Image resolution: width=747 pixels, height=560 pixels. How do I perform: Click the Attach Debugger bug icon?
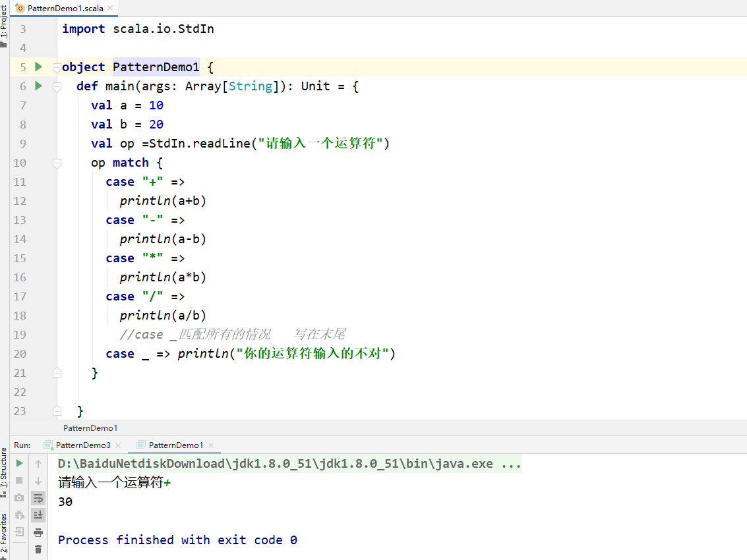pyautogui.click(x=19, y=515)
